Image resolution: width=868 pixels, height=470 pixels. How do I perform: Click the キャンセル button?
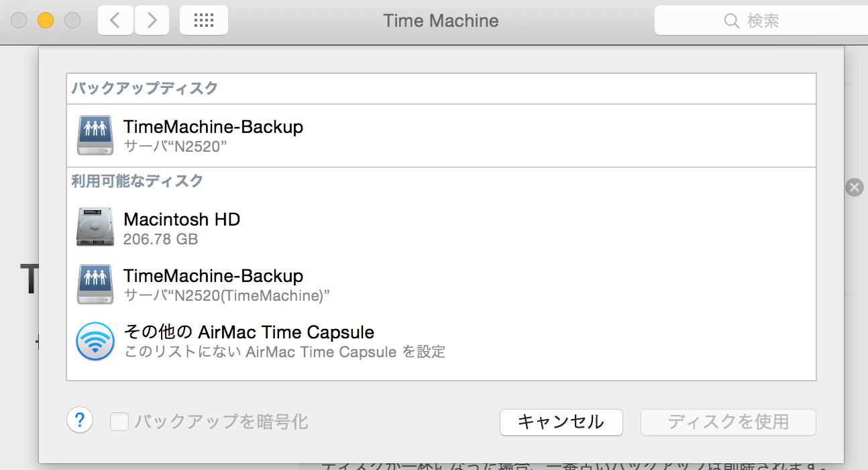point(561,422)
